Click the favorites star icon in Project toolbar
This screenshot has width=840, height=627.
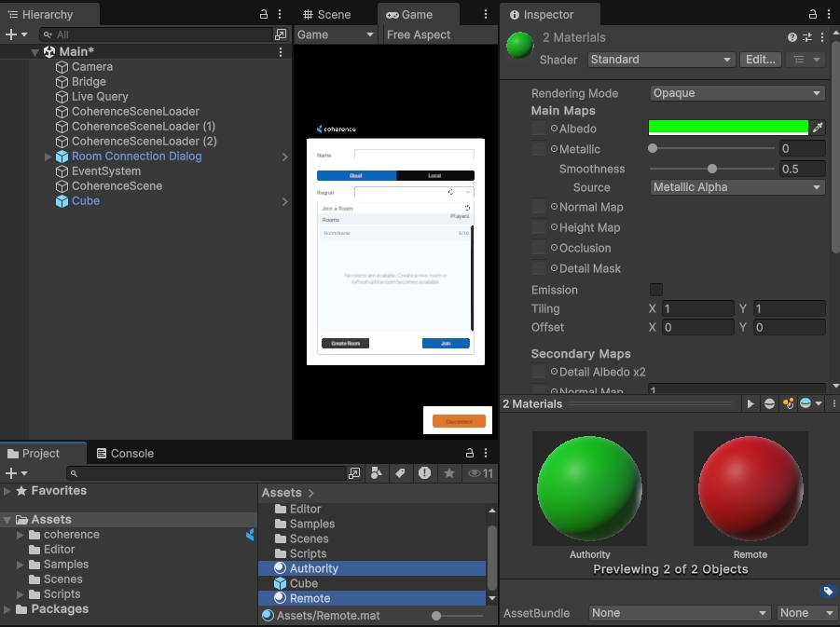pyautogui.click(x=448, y=473)
